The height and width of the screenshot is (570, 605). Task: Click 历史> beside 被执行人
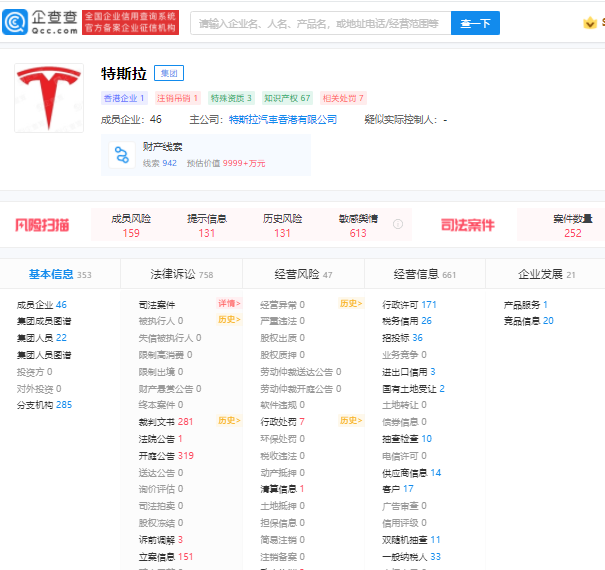click(229, 320)
